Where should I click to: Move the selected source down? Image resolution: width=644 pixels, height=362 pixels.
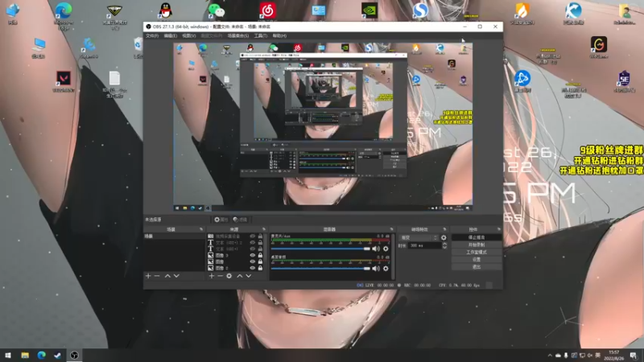point(249,276)
